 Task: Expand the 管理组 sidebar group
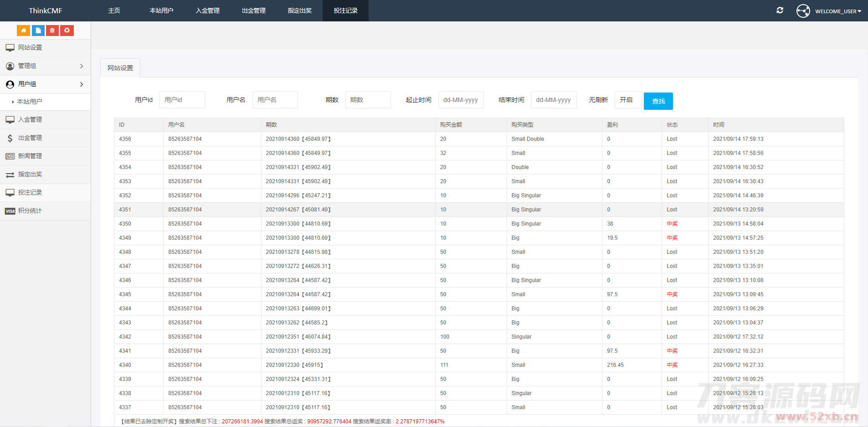click(45, 66)
